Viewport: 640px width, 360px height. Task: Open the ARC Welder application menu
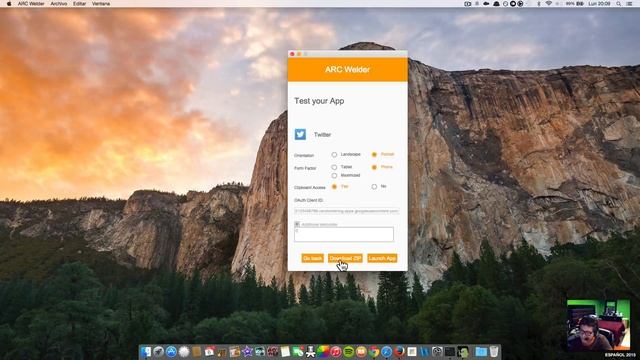pyautogui.click(x=31, y=4)
